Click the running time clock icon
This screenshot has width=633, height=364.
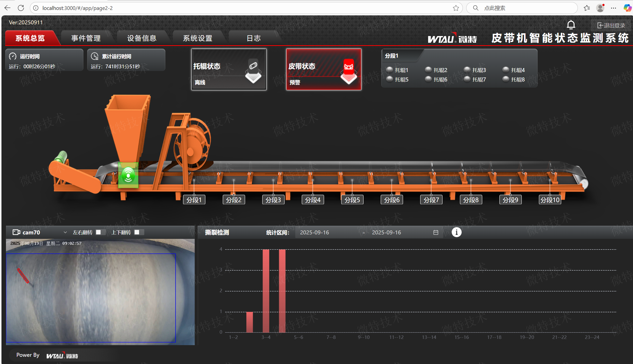(x=13, y=56)
